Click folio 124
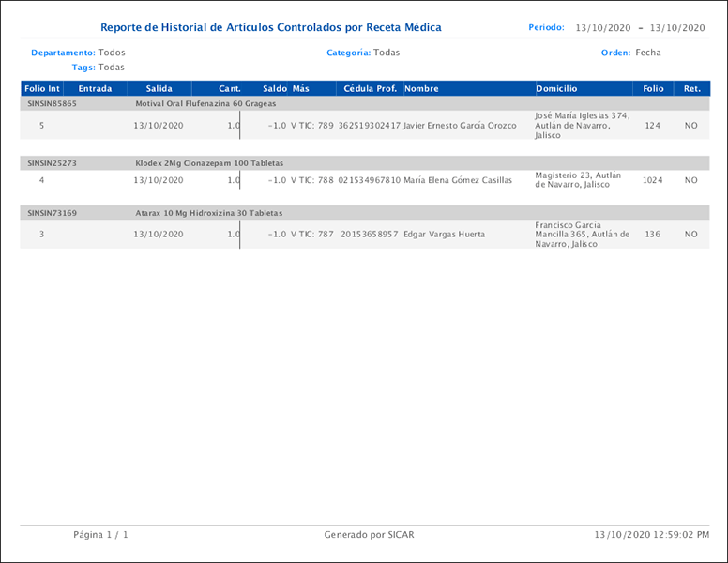Viewport: 728px width, 563px height. tap(652, 126)
